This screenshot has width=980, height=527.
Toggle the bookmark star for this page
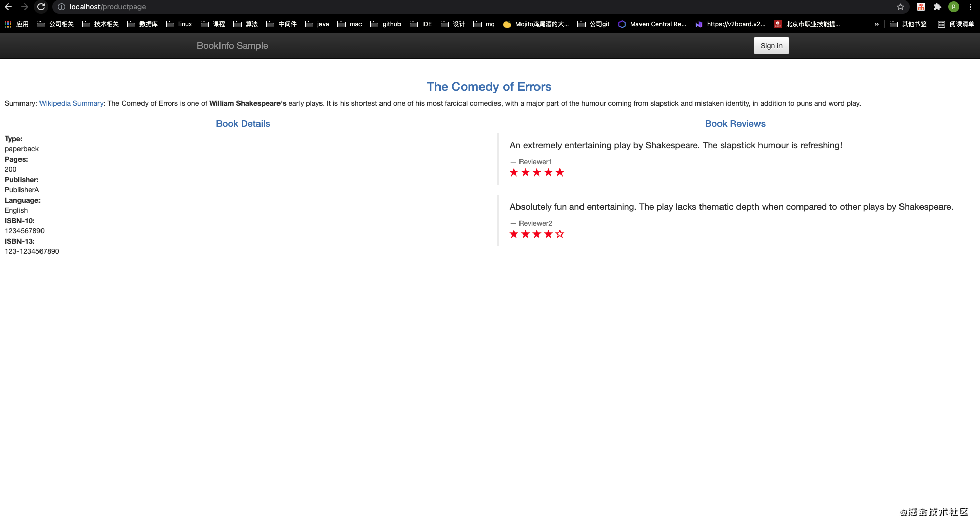coord(900,7)
